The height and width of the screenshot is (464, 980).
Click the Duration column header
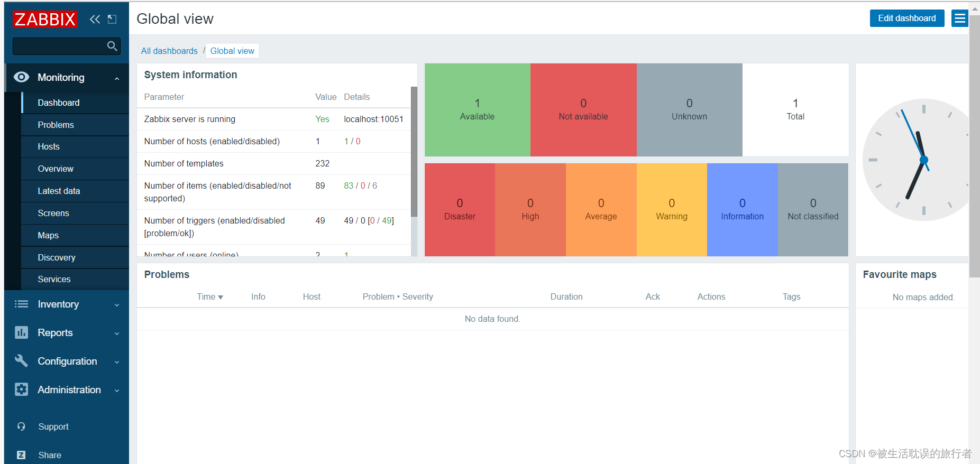pos(566,297)
